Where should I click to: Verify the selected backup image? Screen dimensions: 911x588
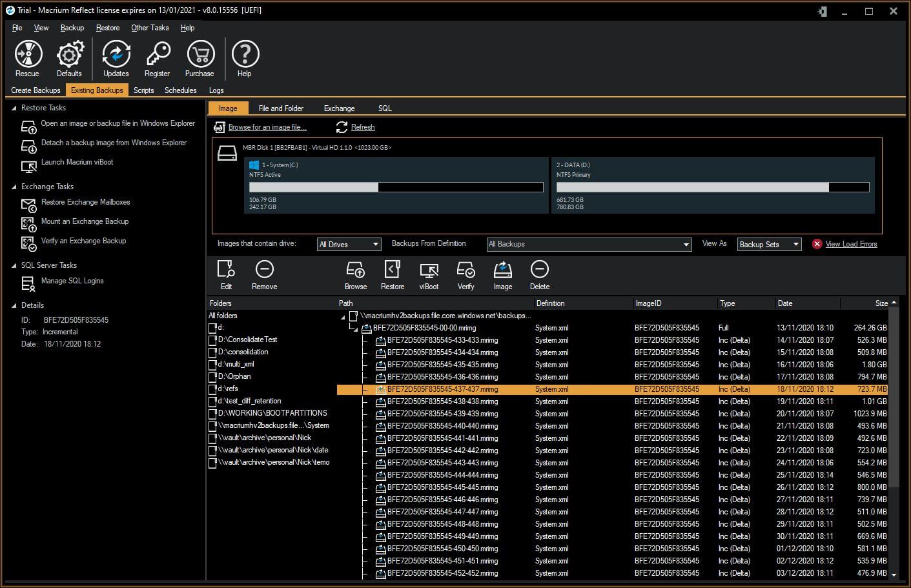(466, 274)
